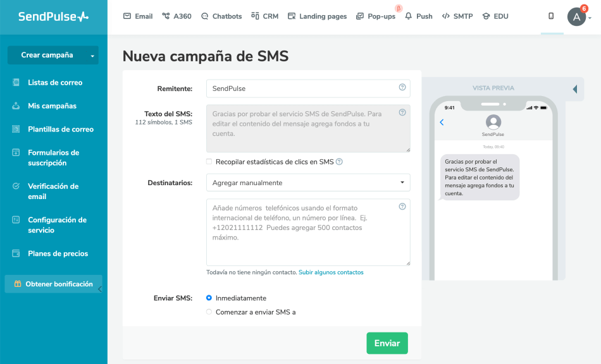Viewport: 601px width, 364px height.
Task: Open the Push bell icon
Action: pos(409,16)
